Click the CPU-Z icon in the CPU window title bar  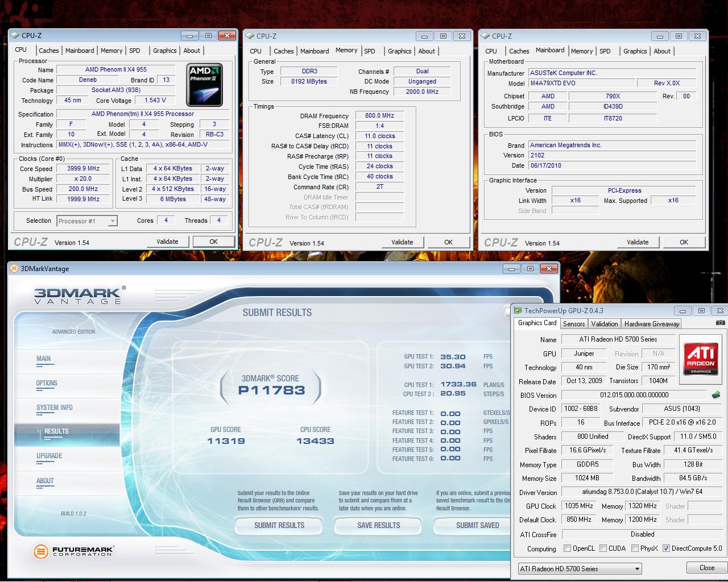pos(15,35)
